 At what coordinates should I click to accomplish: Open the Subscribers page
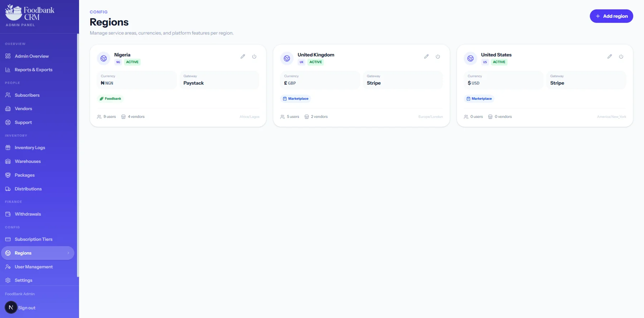[x=38, y=95]
